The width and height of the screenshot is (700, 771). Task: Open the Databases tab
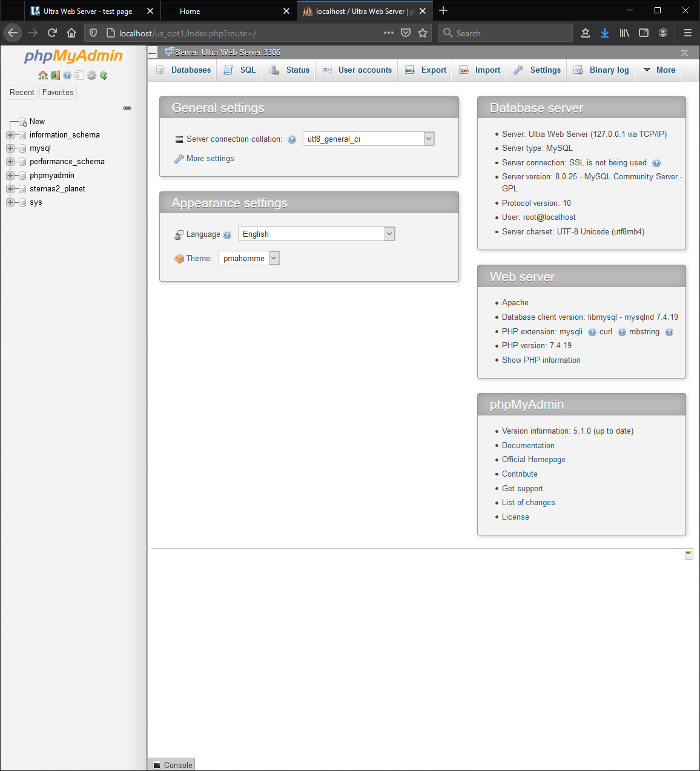183,70
